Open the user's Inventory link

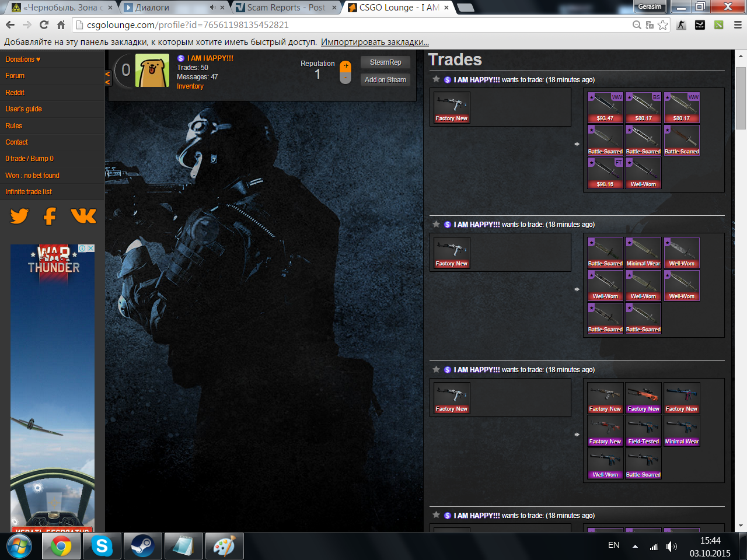pos(190,86)
